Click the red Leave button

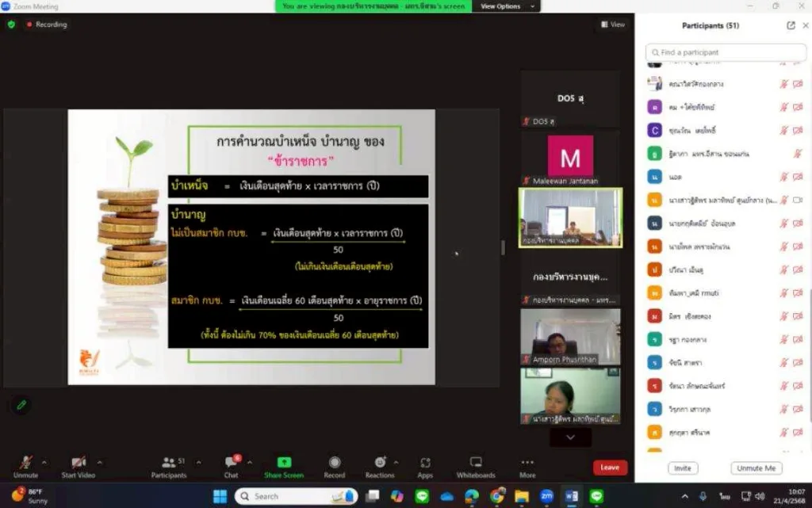click(x=610, y=468)
